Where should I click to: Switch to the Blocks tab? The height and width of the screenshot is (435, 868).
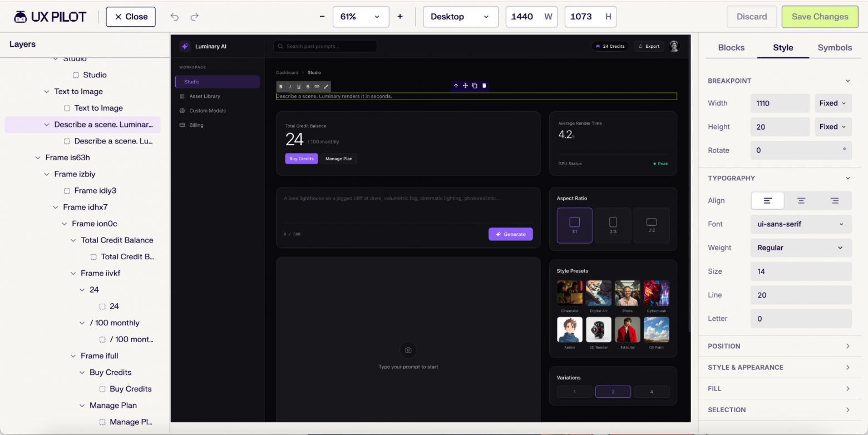point(731,48)
